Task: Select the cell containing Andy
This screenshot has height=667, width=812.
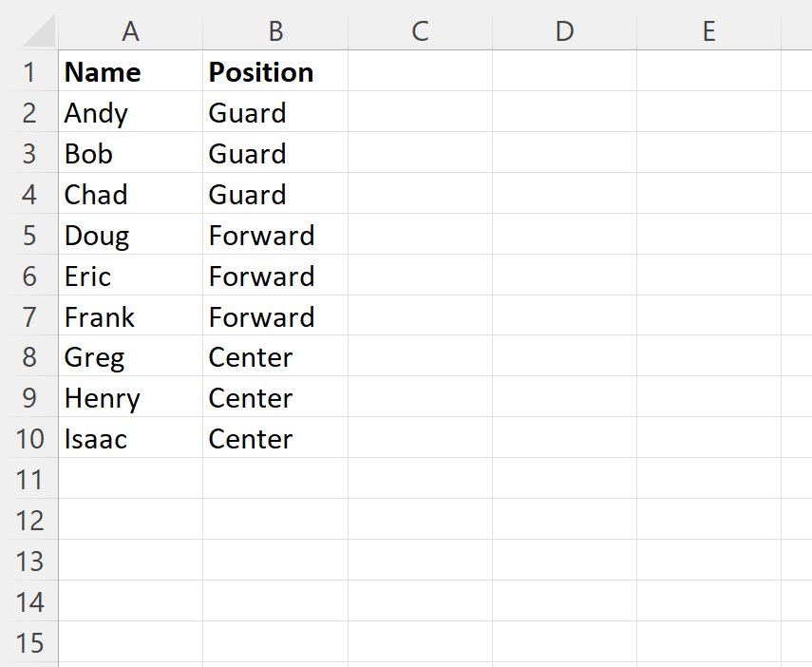Action: click(131, 113)
